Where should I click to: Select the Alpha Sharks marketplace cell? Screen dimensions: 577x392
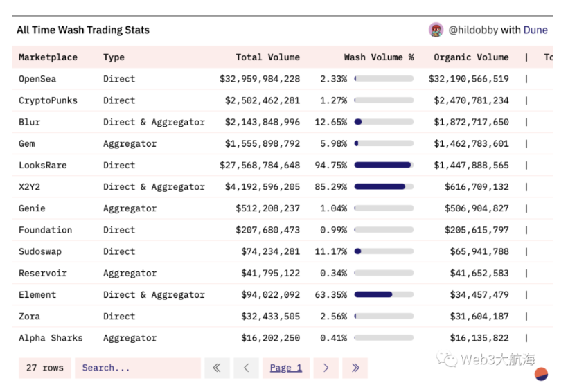coord(51,338)
